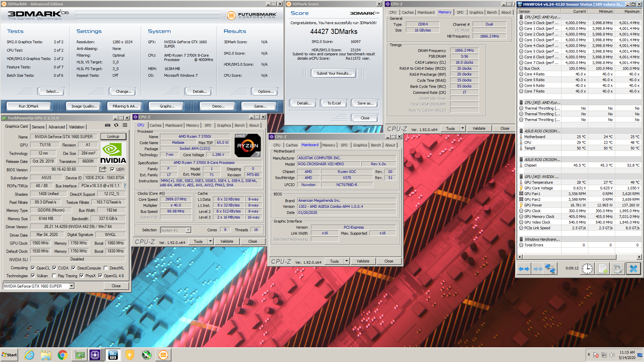Click the Bus Interface question mark icon
Screen dimensions: 644x362
(x=125, y=186)
